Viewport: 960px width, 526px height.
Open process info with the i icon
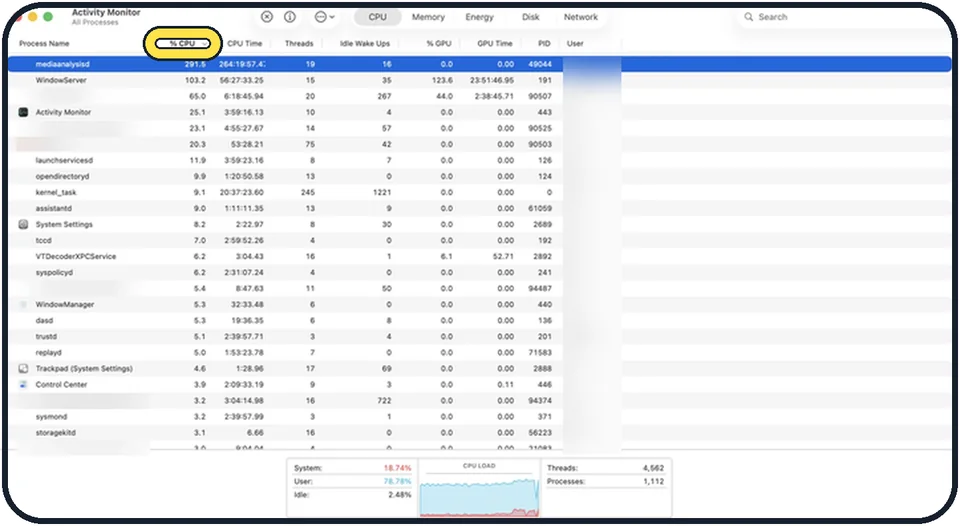point(290,17)
